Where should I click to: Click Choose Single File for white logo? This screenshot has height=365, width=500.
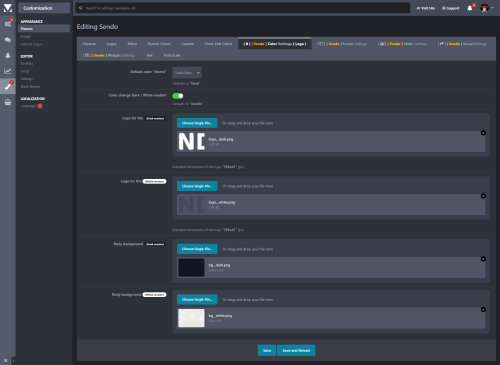coord(197,186)
